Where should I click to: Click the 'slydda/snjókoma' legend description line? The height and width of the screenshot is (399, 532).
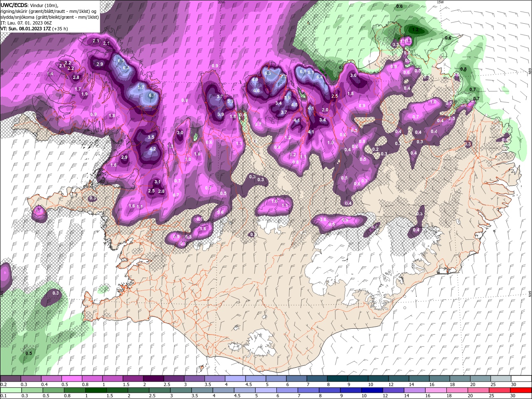point(50,17)
